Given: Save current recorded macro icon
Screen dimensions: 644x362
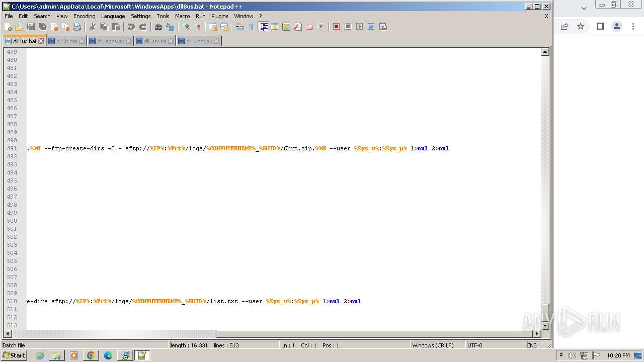Looking at the screenshot, I should [382, 27].
